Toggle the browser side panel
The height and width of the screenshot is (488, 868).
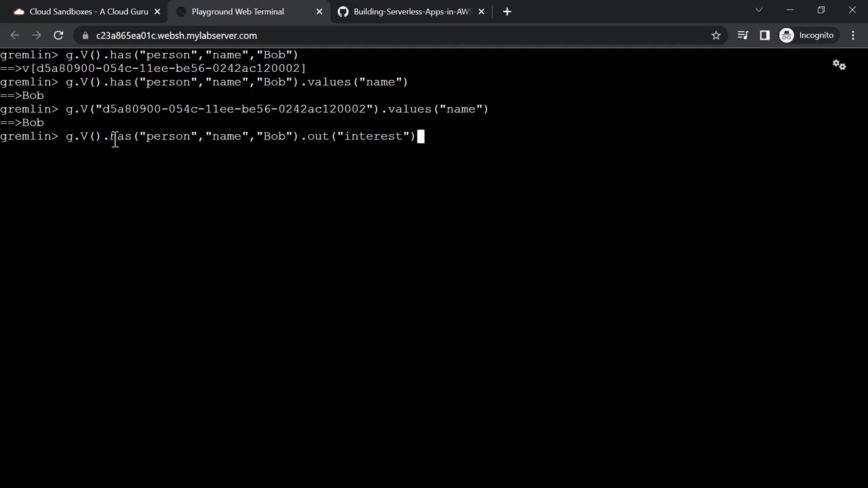pyautogui.click(x=764, y=35)
